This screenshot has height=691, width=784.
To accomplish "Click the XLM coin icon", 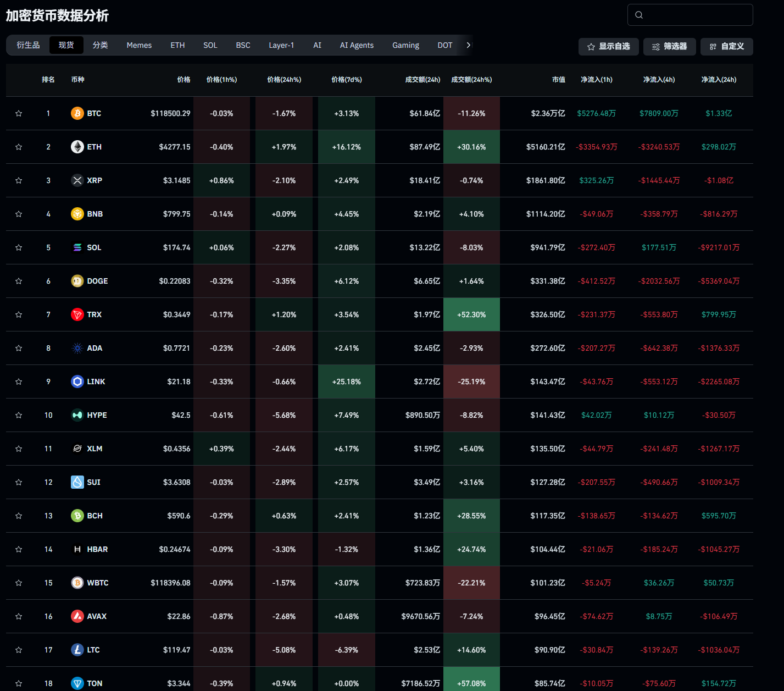I will click(77, 449).
